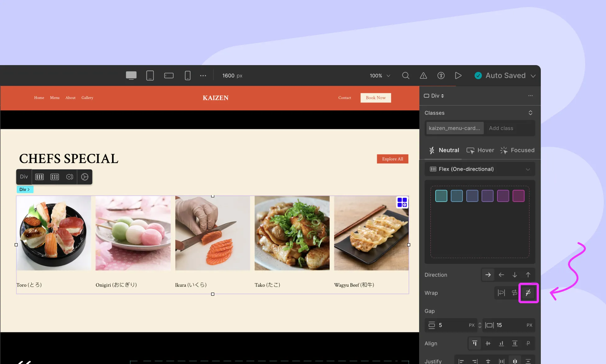Align items stretch
This screenshot has width=606, height=364.
(x=515, y=343)
